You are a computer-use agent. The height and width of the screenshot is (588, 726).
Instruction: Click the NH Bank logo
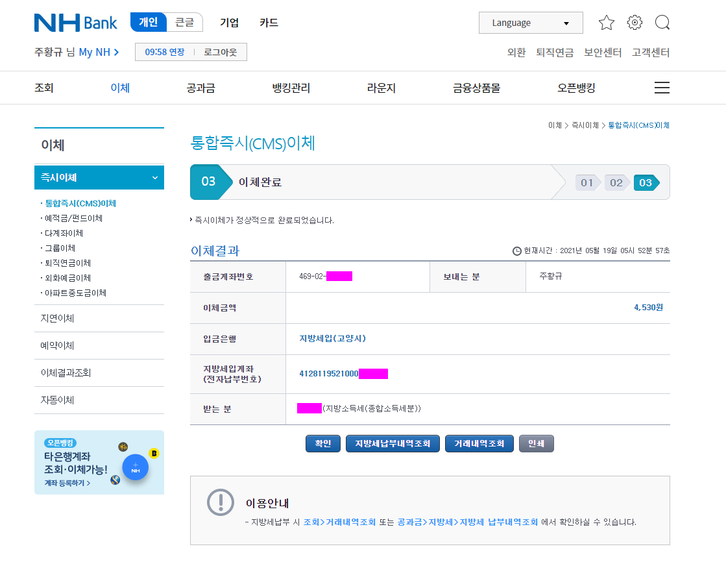point(75,23)
